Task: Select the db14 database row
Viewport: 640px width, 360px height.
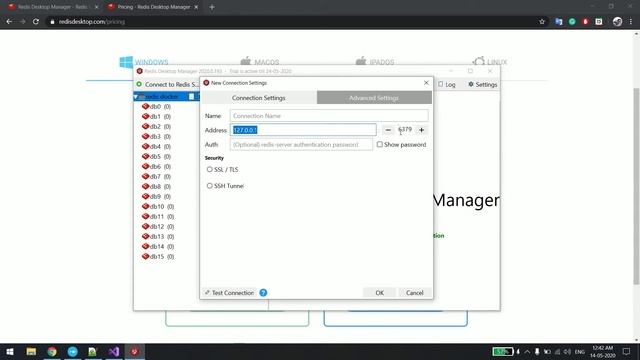Action: (x=158, y=247)
